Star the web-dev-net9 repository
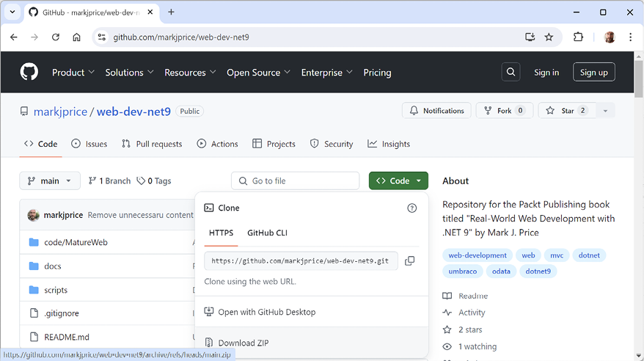This screenshot has width=644, height=361. pos(567,111)
